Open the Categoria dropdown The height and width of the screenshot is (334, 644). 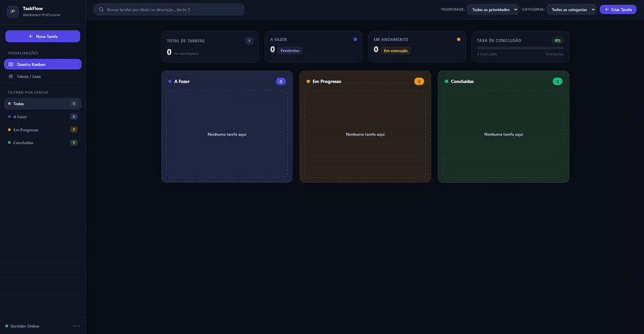coord(572,9)
